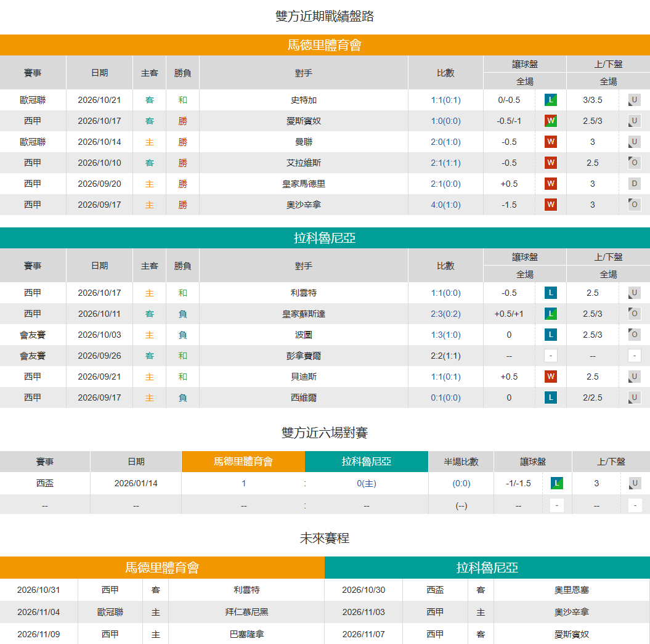Select the 拉科魯尼亞 header in the 未來賽程 section
The image size is (650, 644).
[487, 568]
